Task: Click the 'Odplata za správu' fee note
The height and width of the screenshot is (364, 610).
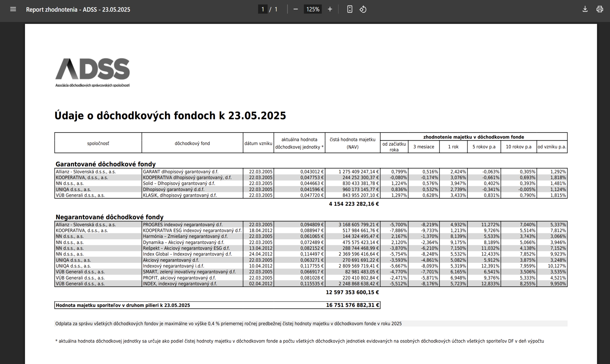Action: click(228, 324)
